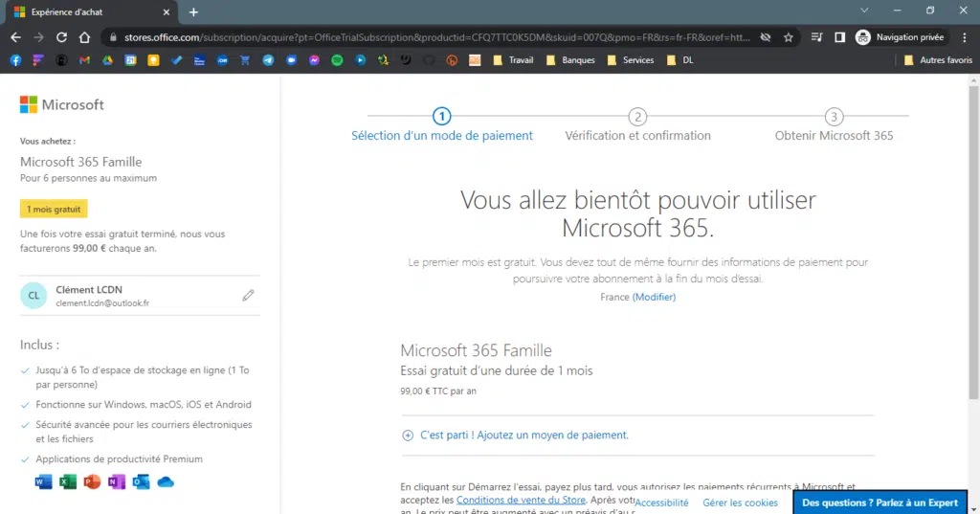Click '99,00 € TTC par an' price text
980x514 pixels.
pos(438,391)
